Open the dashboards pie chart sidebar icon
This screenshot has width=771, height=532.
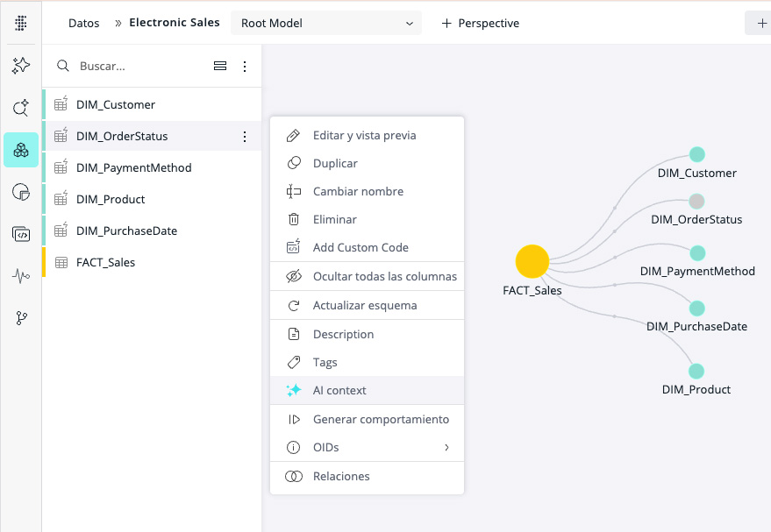[21, 192]
